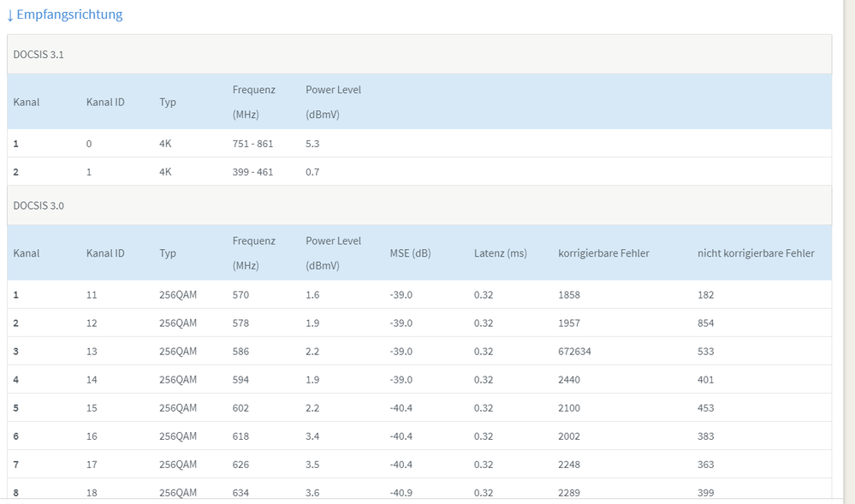
Task: Click the MSE (dB) column header
Action: tap(410, 253)
